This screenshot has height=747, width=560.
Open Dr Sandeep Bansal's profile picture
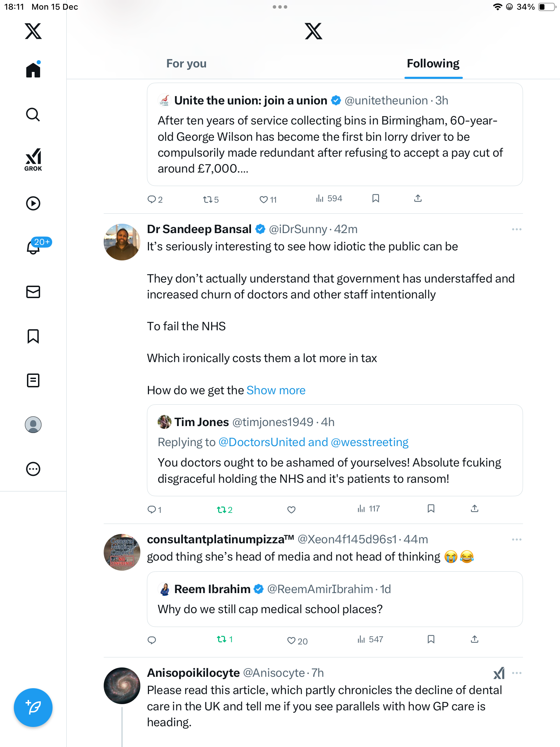[122, 242]
